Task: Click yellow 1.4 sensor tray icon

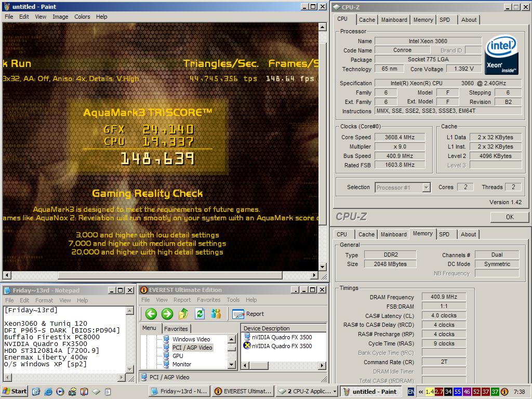Action: [430, 392]
